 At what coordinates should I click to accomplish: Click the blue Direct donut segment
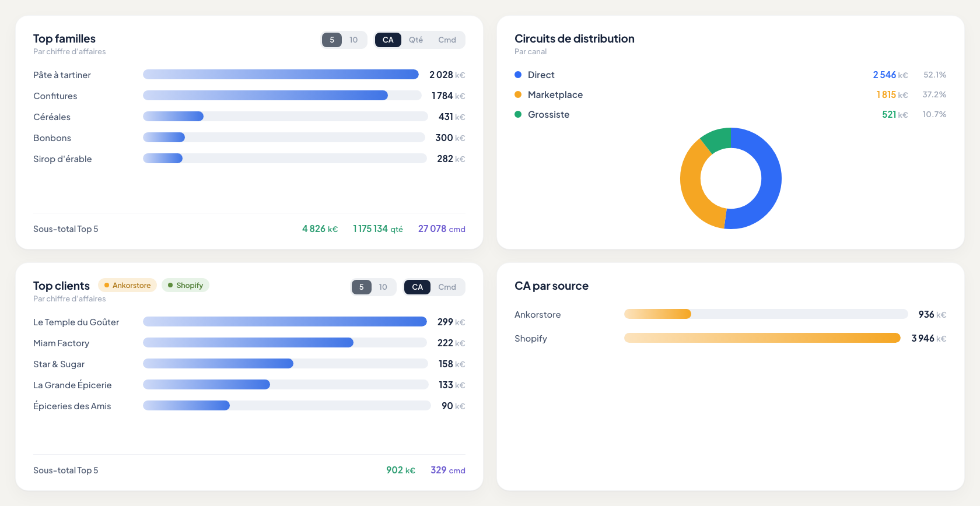click(x=770, y=181)
